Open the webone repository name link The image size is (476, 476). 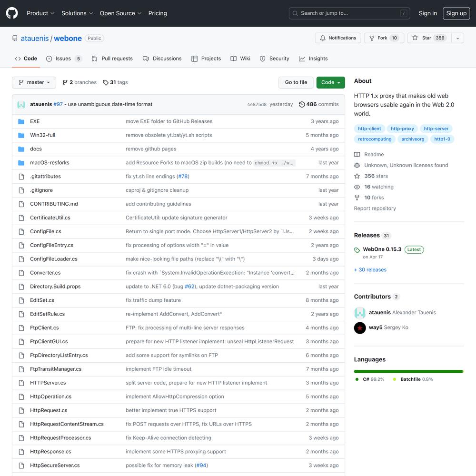68,38
